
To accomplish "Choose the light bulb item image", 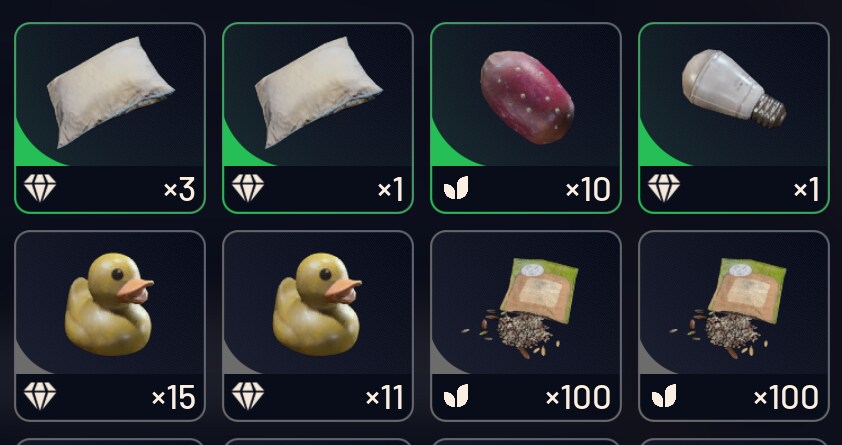I will tap(734, 87).
